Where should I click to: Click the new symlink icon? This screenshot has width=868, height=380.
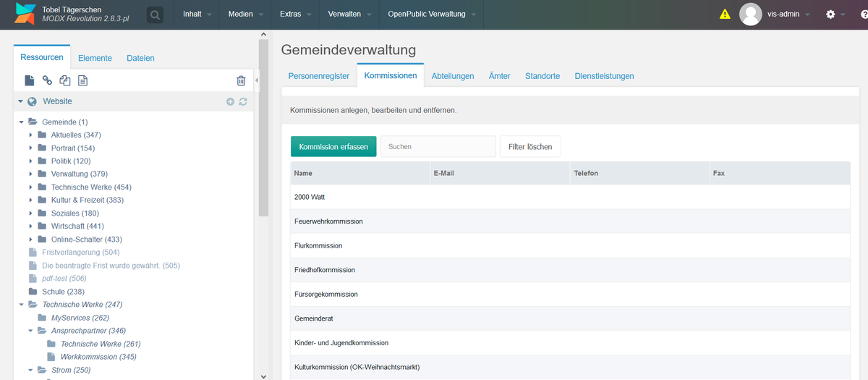coord(65,80)
